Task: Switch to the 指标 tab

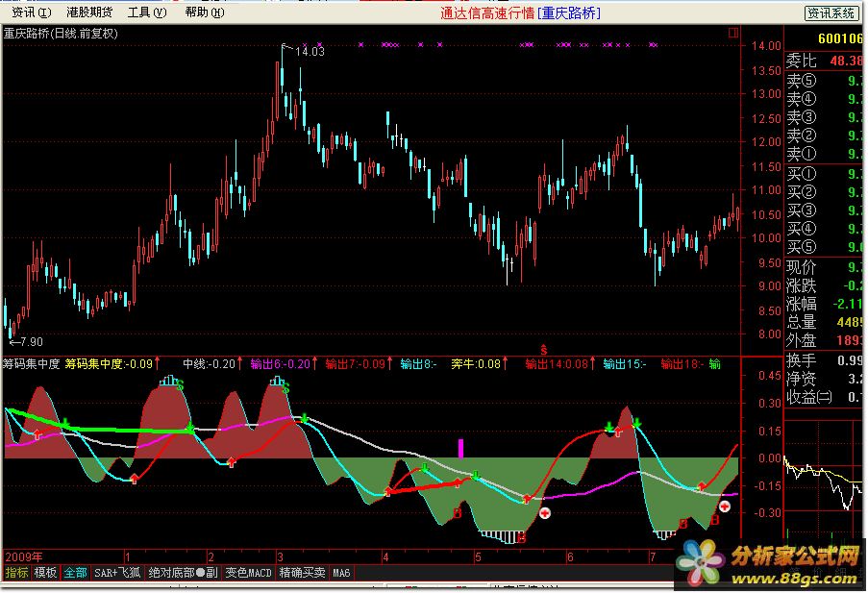Action: point(16,573)
